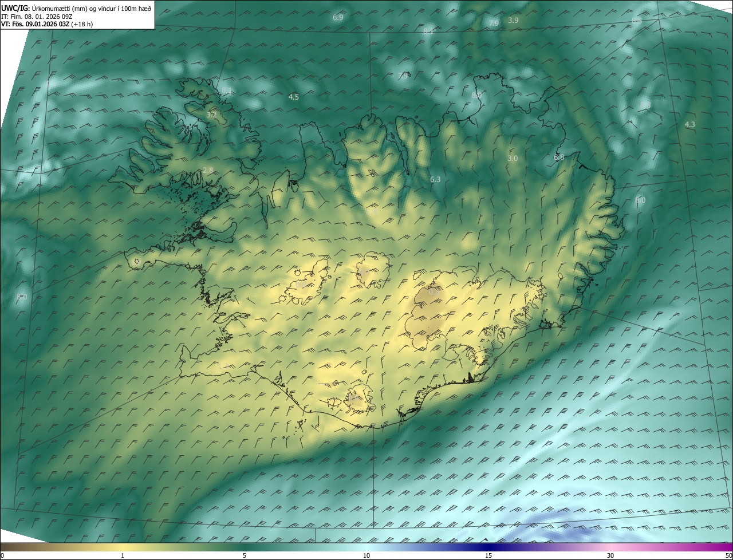Click the 6.9 value label

(338, 18)
